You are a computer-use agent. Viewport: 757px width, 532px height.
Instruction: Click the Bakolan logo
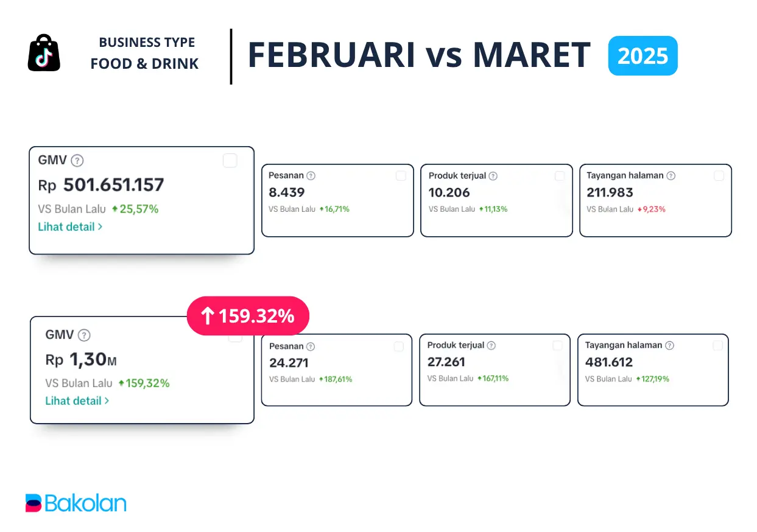tap(76, 503)
